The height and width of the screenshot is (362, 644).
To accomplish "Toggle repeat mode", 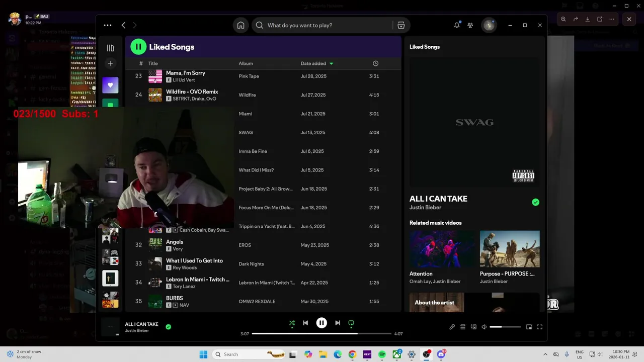I will pos(351,323).
